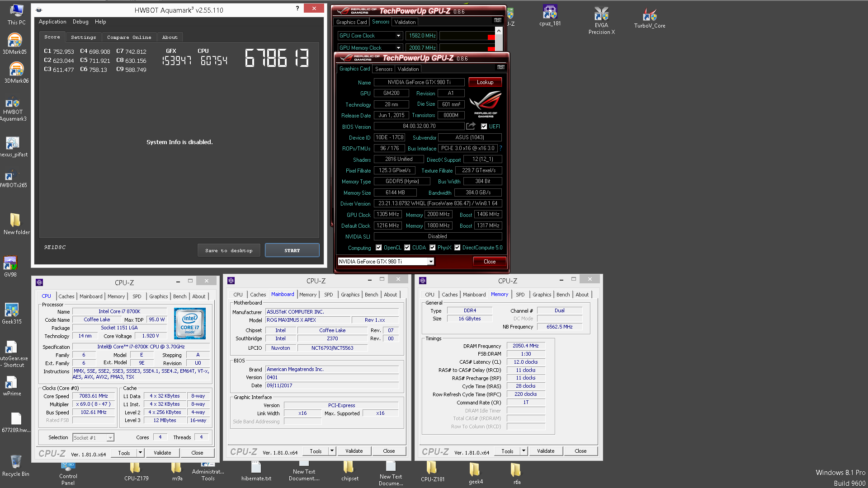Viewport: 868px width, 488px height.
Task: Toggle the DirectCompute 5.0 checkbox
Action: pos(458,248)
